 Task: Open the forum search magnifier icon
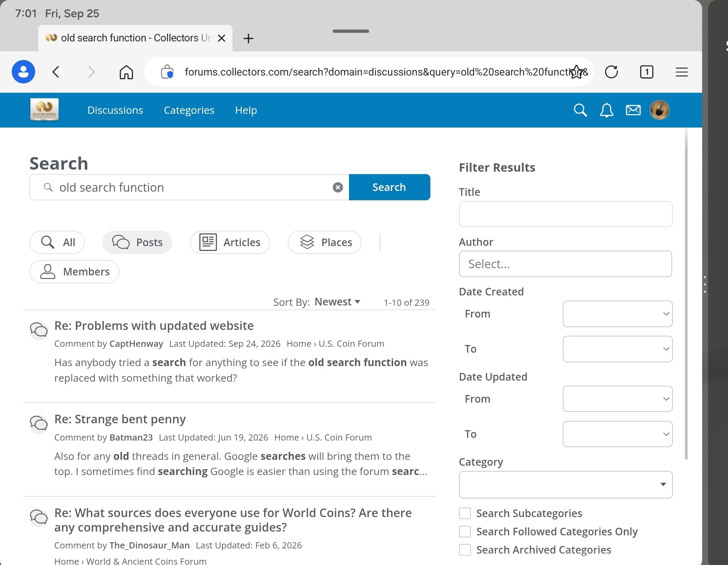pos(580,110)
